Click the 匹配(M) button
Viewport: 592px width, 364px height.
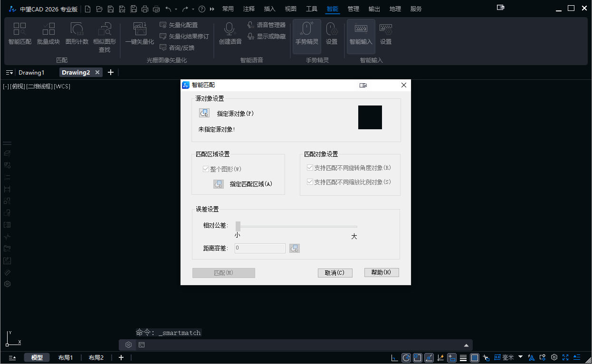tap(224, 273)
